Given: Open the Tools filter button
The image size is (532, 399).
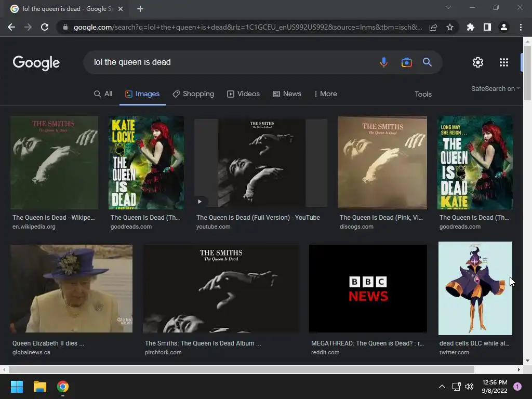Looking at the screenshot, I should 423,95.
